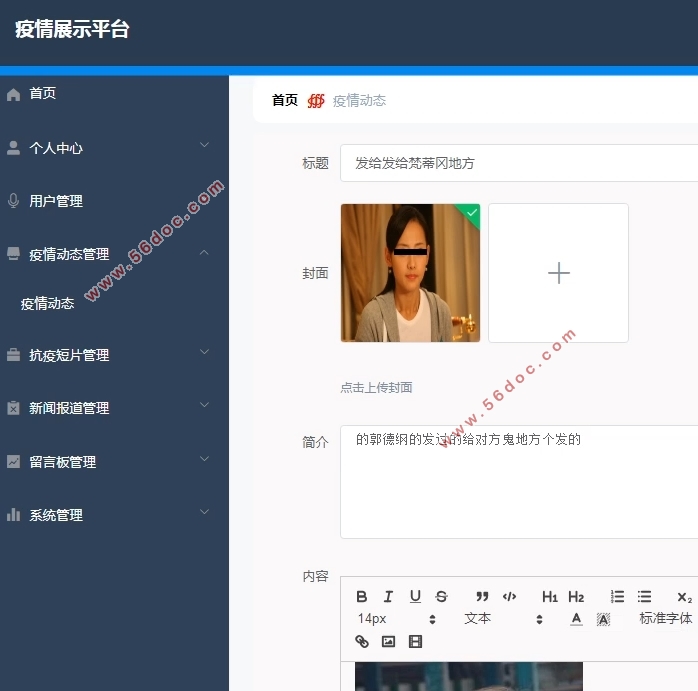Click the 疫情动态管理 sidebar menu label
The width and height of the screenshot is (698, 691).
click(69, 255)
